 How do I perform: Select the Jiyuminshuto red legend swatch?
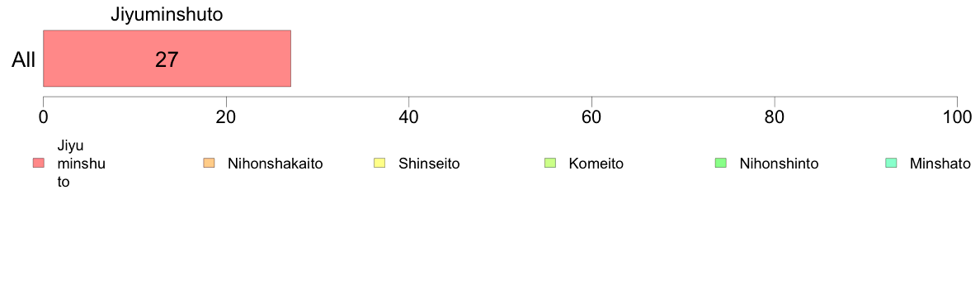coord(39,164)
